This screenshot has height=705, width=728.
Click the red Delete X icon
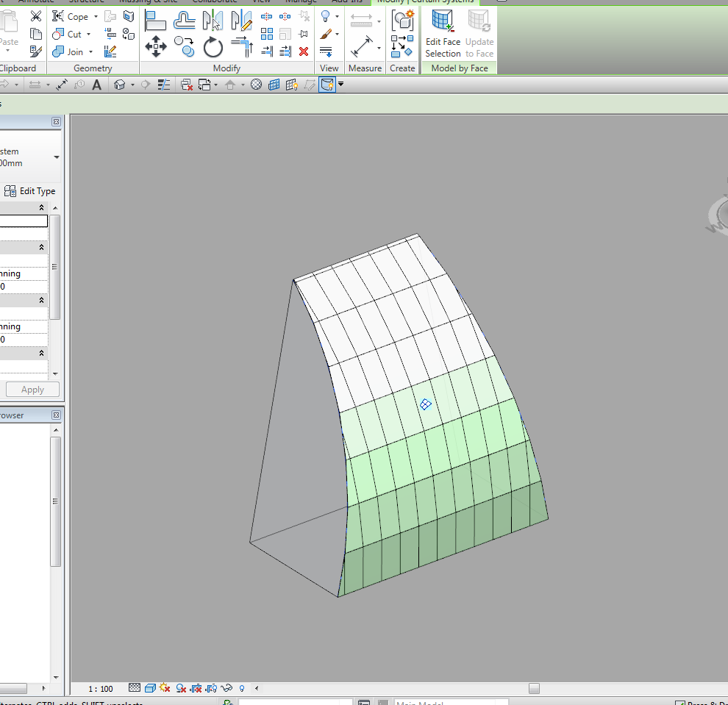304,51
